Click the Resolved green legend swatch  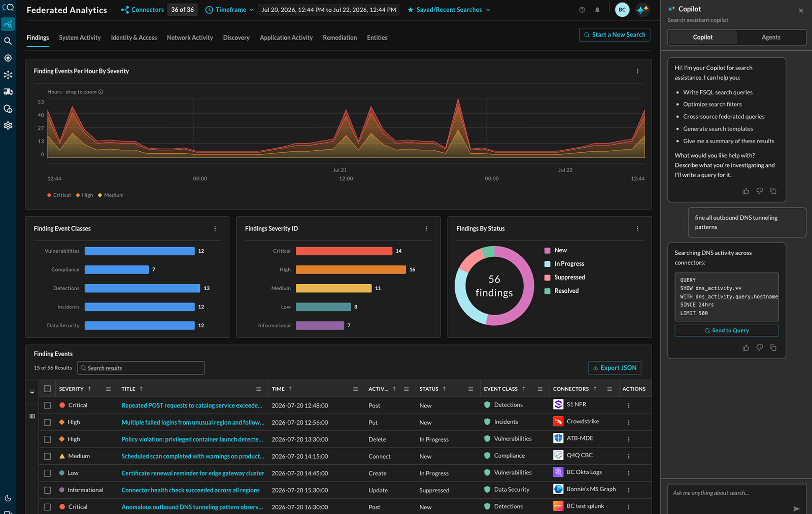click(548, 291)
